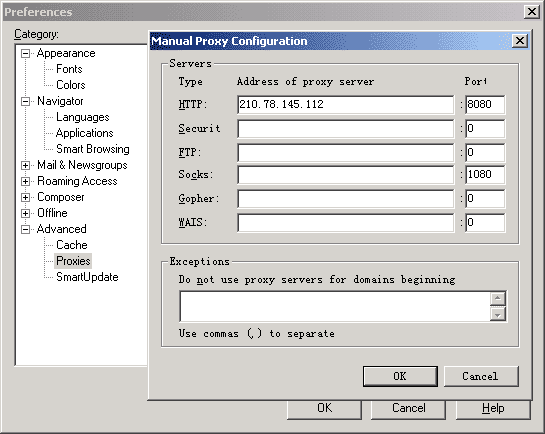
Task: Click Cancel in the Preferences window
Action: pos(408,410)
